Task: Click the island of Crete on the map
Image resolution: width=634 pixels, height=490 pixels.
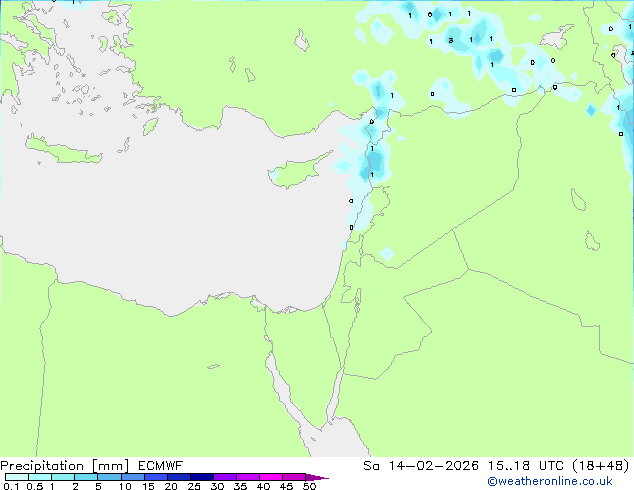Action: click(63, 150)
